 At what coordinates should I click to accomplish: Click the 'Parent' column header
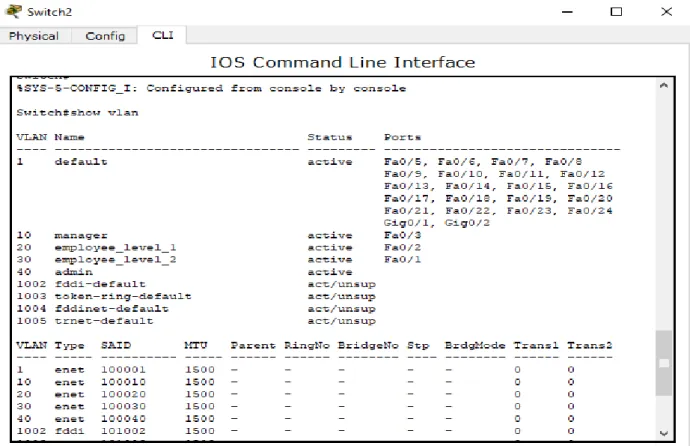coord(253,345)
